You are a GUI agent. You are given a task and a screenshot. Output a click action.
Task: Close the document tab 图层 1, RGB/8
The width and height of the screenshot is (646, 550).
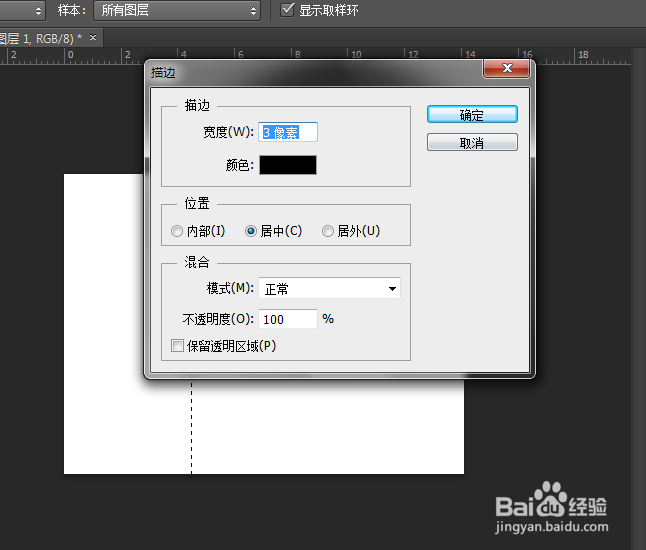click(93, 38)
